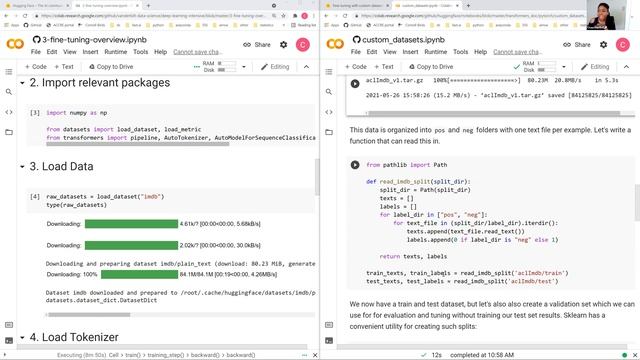Open terminal icon at right notebook bottom
Screen dimensions: 640x360
pyautogui.click(x=329, y=340)
